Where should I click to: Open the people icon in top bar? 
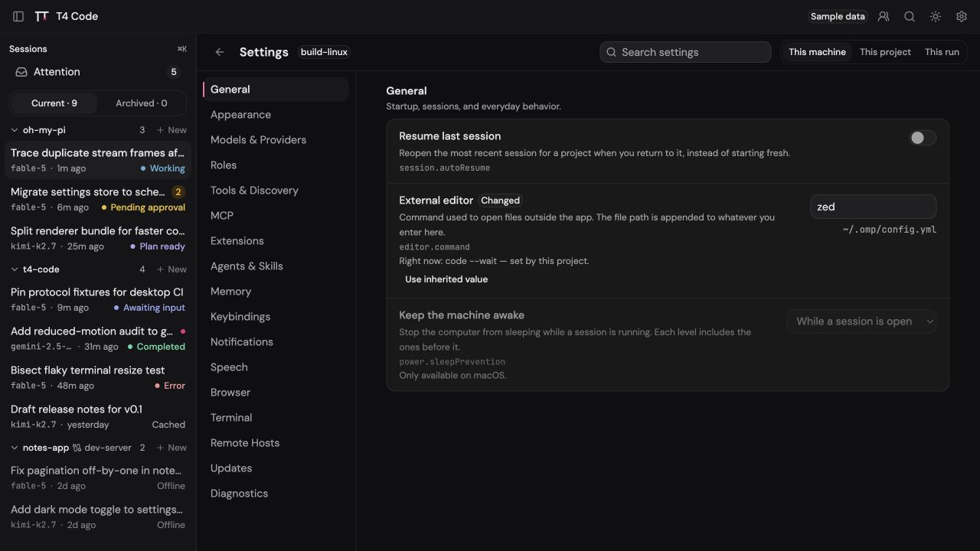tap(884, 16)
